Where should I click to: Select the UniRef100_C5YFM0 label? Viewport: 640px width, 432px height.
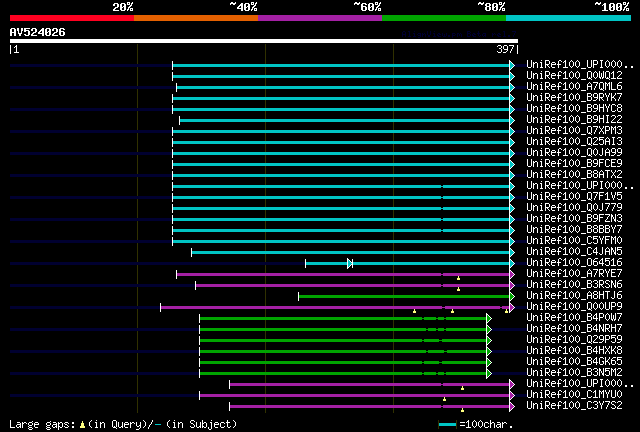click(x=574, y=240)
